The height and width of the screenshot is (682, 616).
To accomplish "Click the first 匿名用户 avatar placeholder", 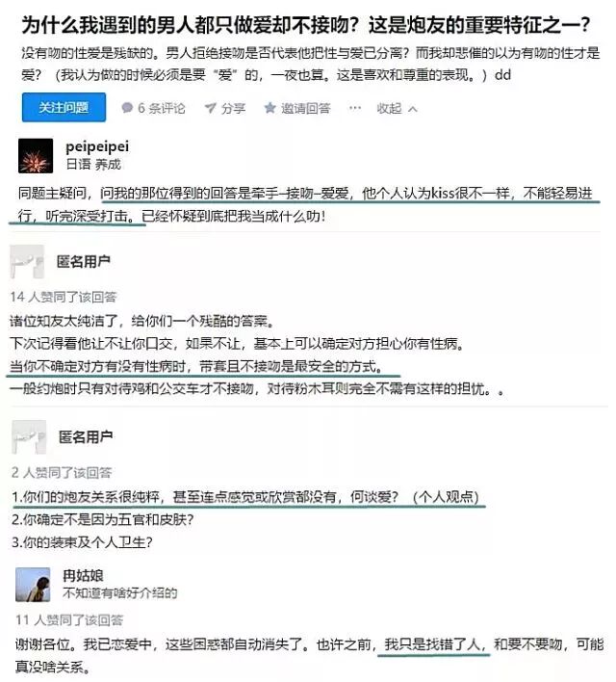I will 27,261.
